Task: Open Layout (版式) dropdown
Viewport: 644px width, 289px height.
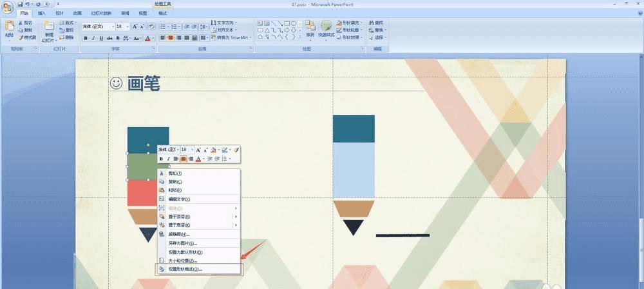Action: click(x=68, y=23)
